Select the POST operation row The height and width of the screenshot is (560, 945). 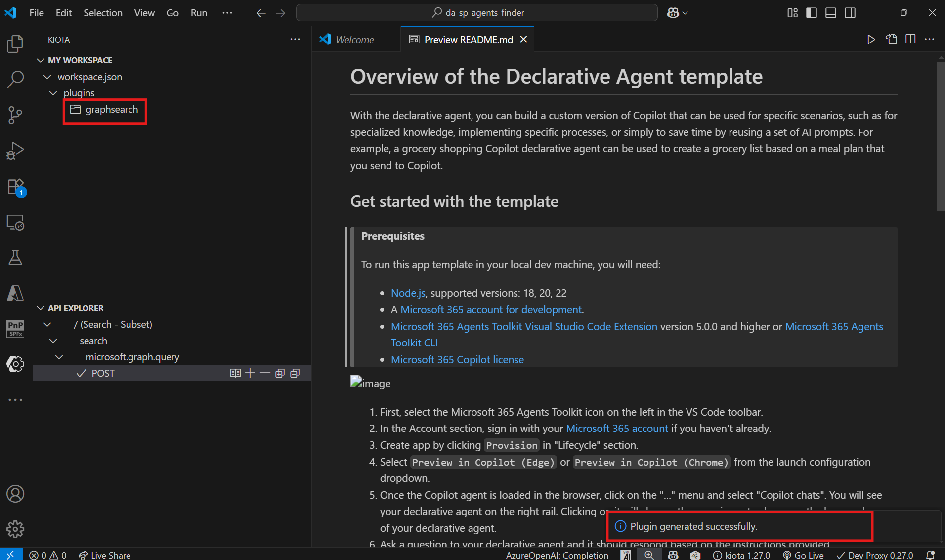point(172,373)
